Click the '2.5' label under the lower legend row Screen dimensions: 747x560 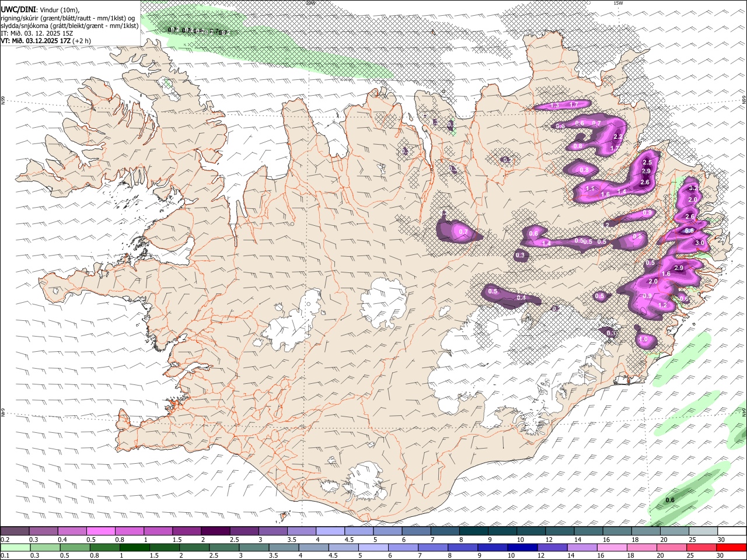[213, 556]
